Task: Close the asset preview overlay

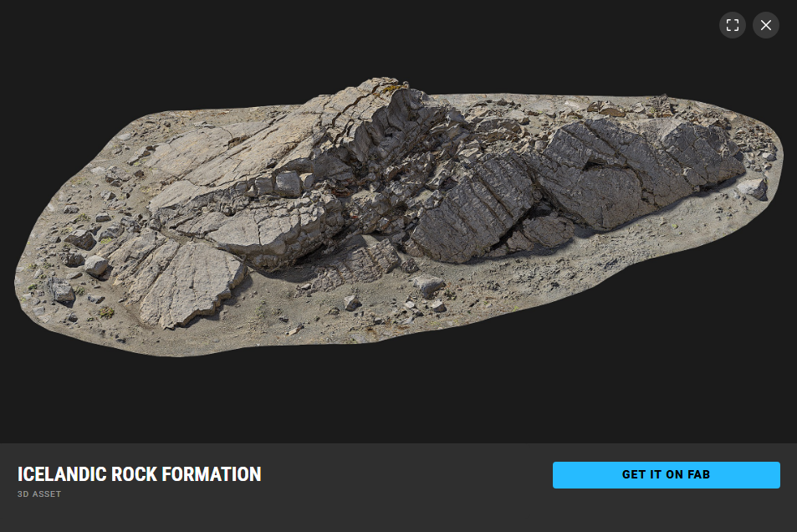Action: point(765,25)
